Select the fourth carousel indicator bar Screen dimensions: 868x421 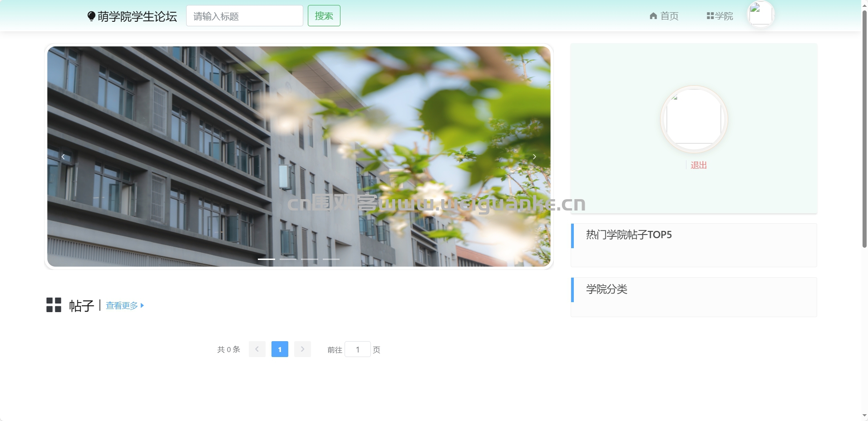[x=331, y=259]
